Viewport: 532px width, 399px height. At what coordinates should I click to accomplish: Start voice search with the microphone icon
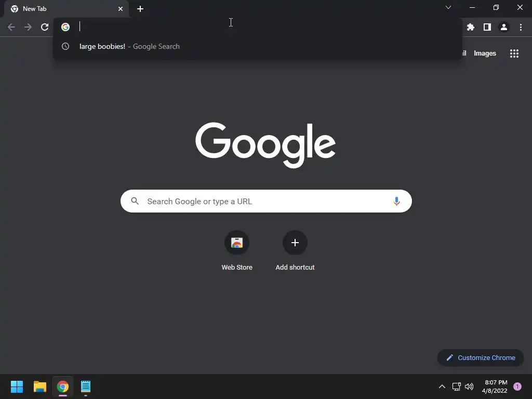[396, 201]
